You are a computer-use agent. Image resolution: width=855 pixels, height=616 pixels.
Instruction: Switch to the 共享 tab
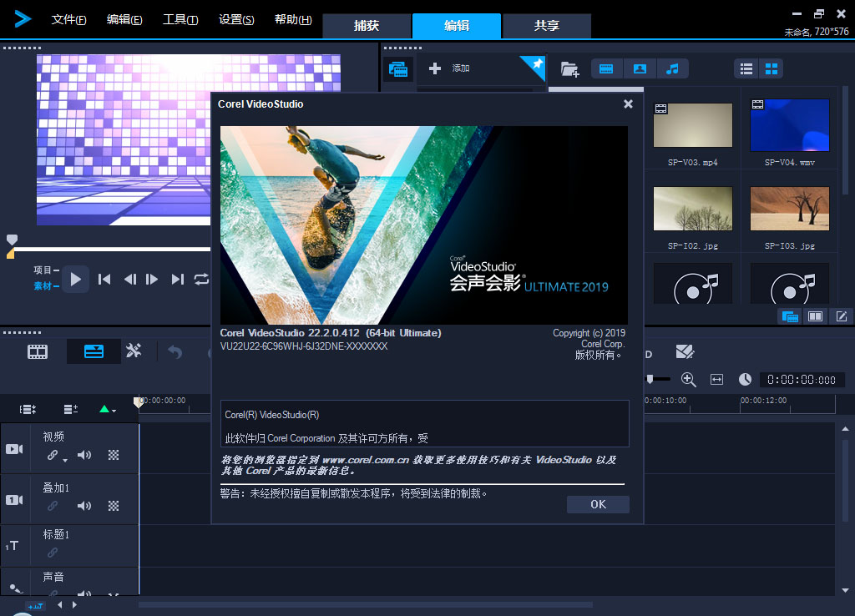tap(546, 26)
